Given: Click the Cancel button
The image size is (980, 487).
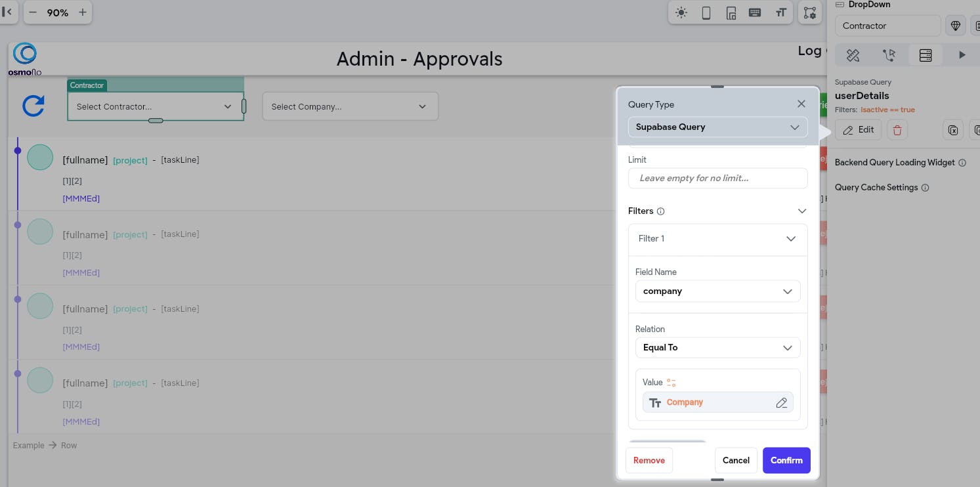Looking at the screenshot, I should [x=736, y=460].
